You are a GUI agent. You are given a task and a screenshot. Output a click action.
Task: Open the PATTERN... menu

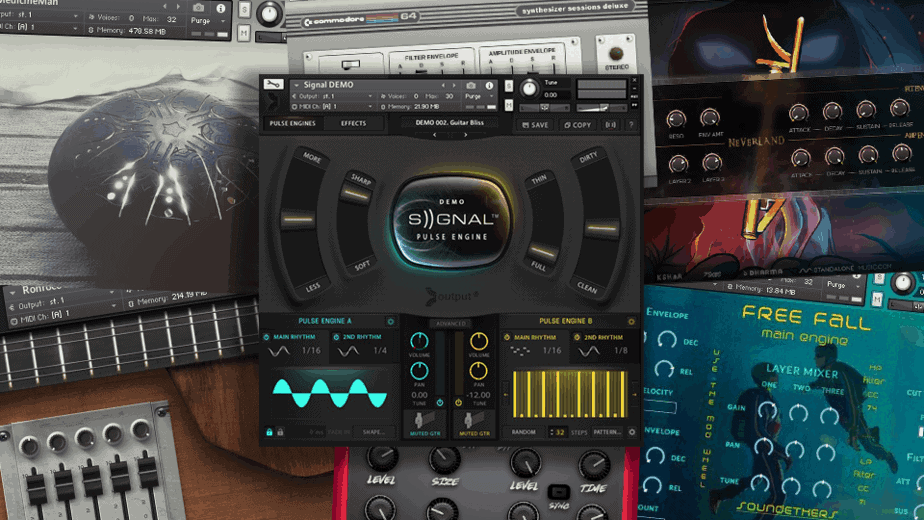point(607,432)
